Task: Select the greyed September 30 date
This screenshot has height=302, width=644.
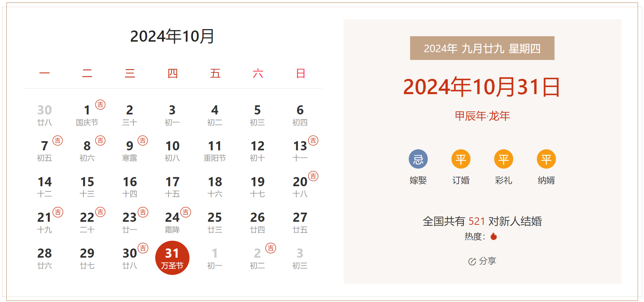Action: click(x=44, y=115)
